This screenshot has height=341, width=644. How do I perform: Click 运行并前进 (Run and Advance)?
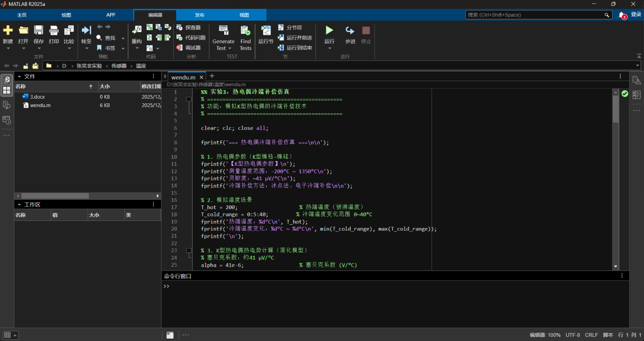[295, 37]
